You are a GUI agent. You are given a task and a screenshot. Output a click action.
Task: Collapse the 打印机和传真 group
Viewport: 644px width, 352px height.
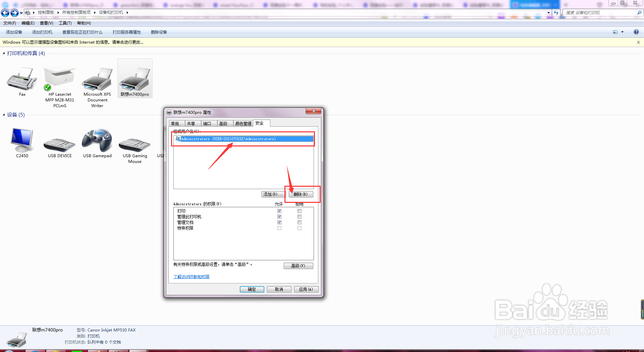tap(4, 53)
